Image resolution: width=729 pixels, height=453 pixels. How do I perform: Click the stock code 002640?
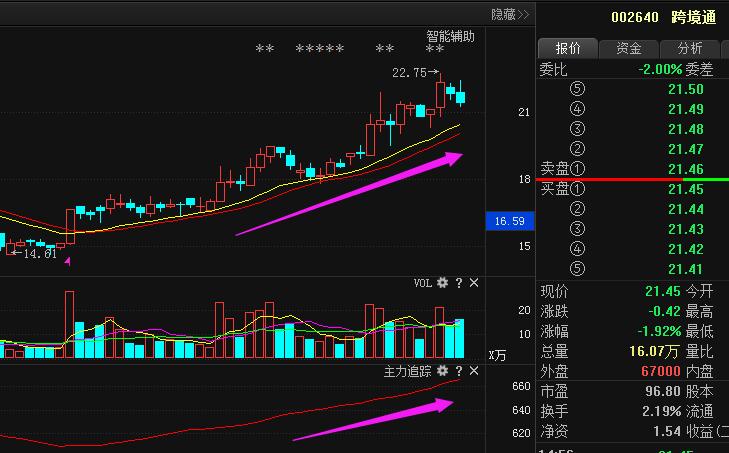pos(635,18)
